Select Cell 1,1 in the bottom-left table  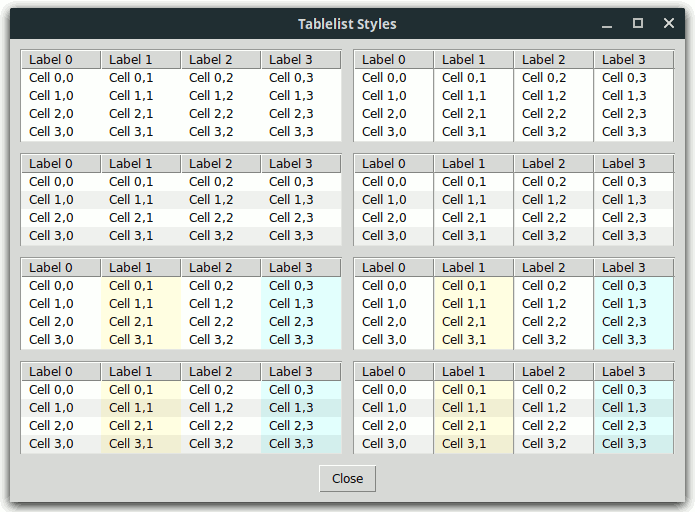coord(131,408)
